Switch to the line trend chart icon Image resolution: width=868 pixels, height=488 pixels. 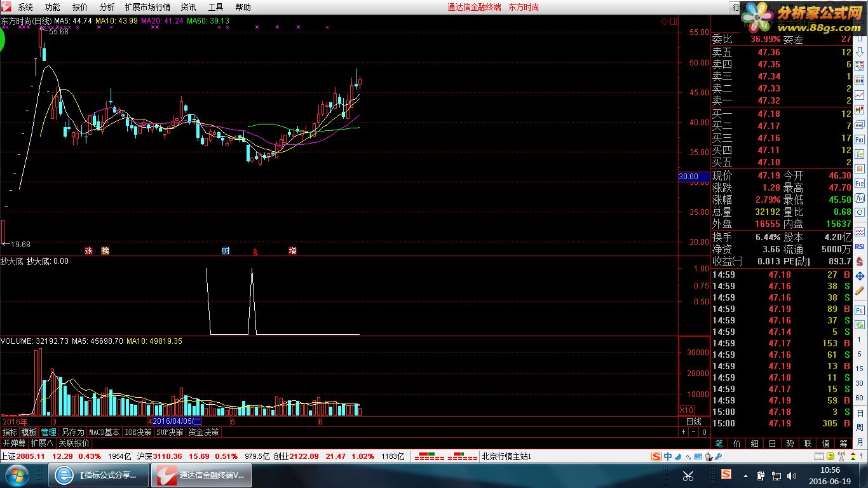click(x=859, y=95)
